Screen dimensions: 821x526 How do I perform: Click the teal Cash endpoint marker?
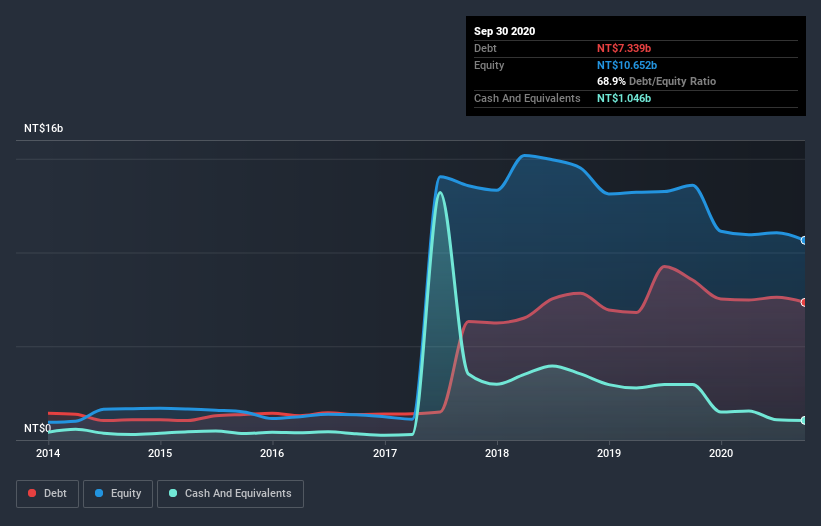click(x=804, y=420)
